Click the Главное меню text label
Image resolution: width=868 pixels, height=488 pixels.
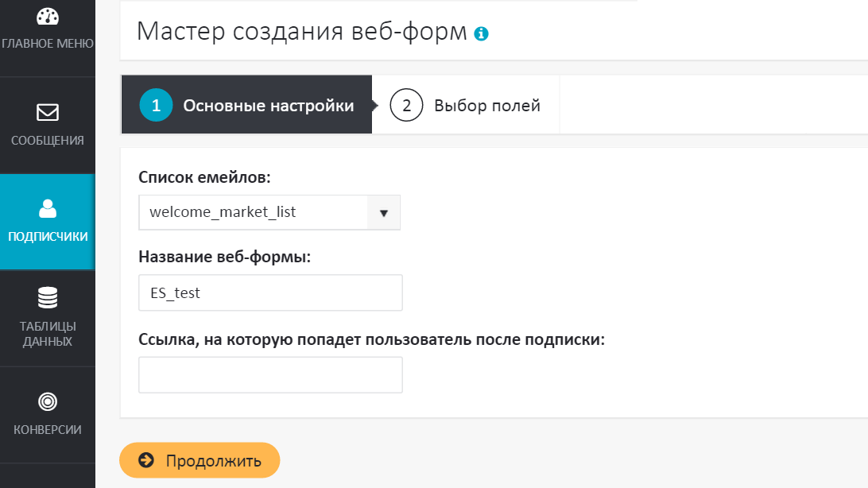48,43
